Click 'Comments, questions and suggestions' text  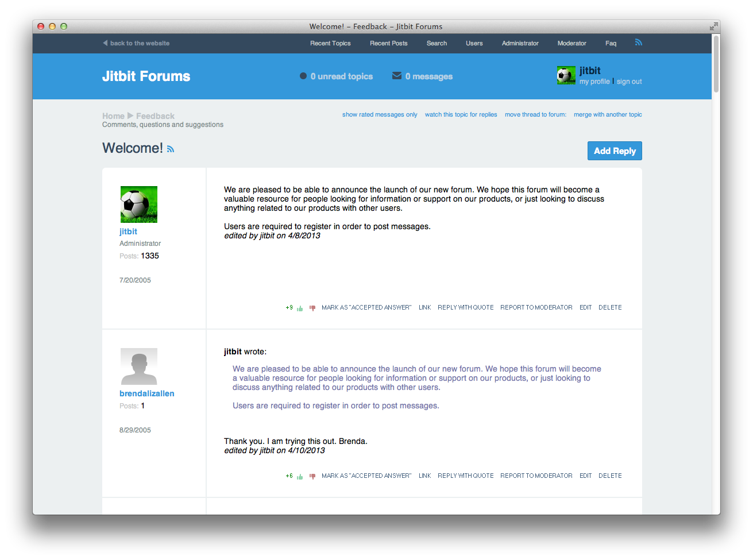point(163,125)
